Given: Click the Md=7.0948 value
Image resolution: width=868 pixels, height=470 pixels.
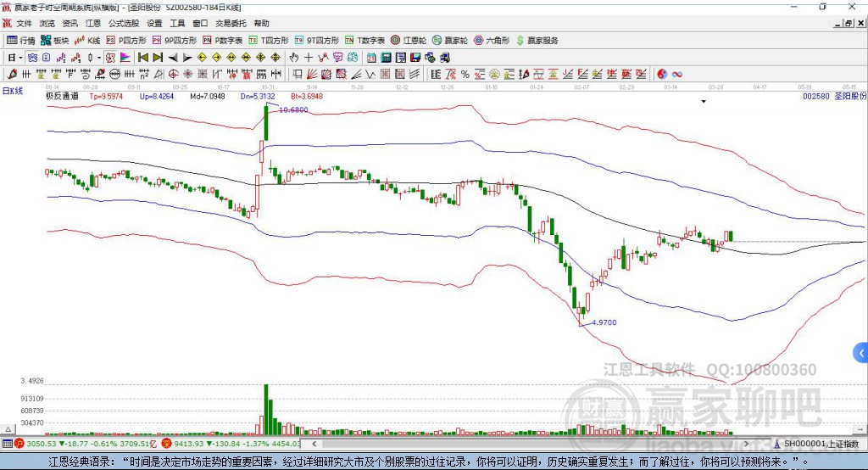Looking at the screenshot, I should click(x=208, y=97).
